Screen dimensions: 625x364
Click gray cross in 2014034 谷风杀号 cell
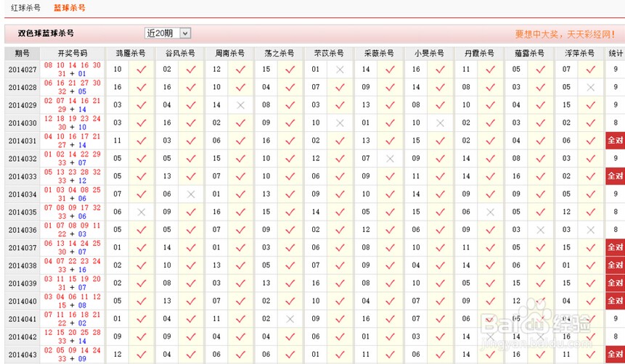click(x=191, y=194)
